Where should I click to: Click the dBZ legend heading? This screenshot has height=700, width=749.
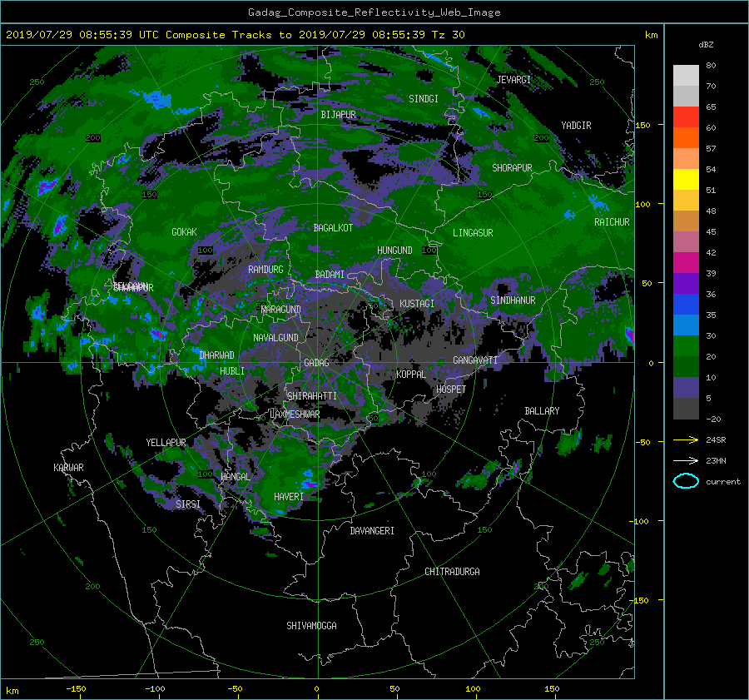pyautogui.click(x=706, y=45)
